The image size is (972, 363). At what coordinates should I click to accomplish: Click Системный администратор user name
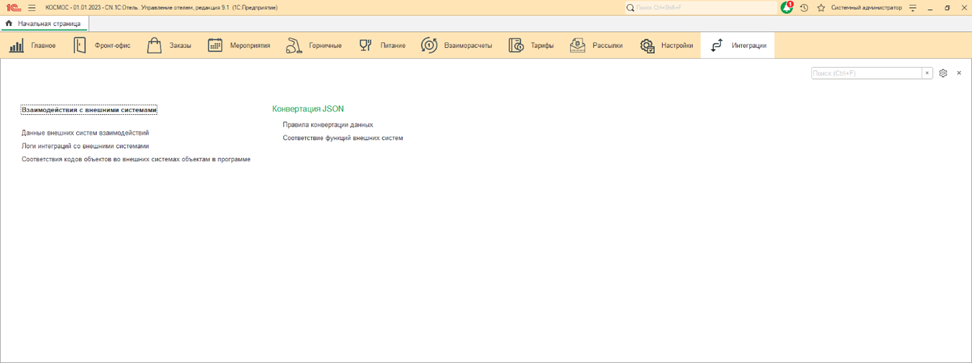[x=867, y=8]
